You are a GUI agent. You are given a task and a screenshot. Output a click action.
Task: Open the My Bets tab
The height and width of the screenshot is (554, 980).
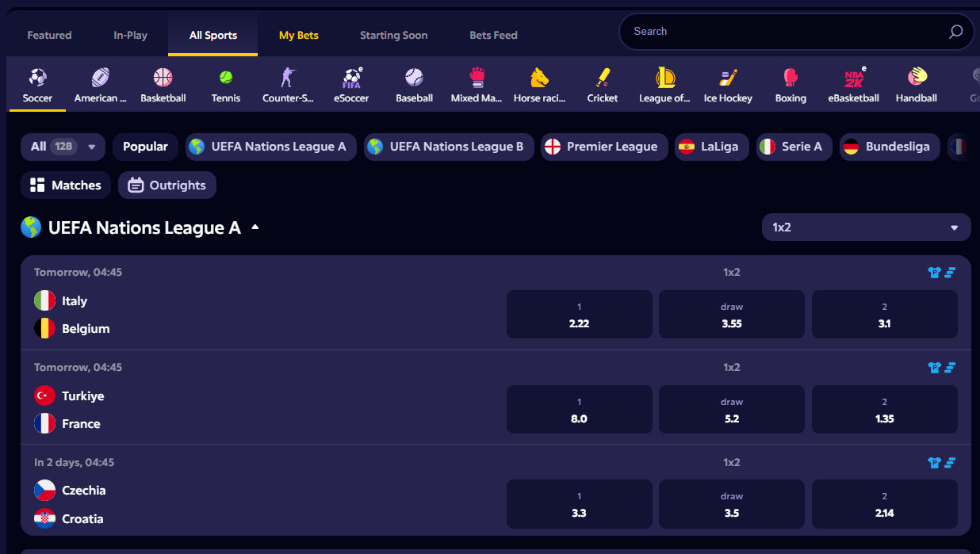pos(299,35)
